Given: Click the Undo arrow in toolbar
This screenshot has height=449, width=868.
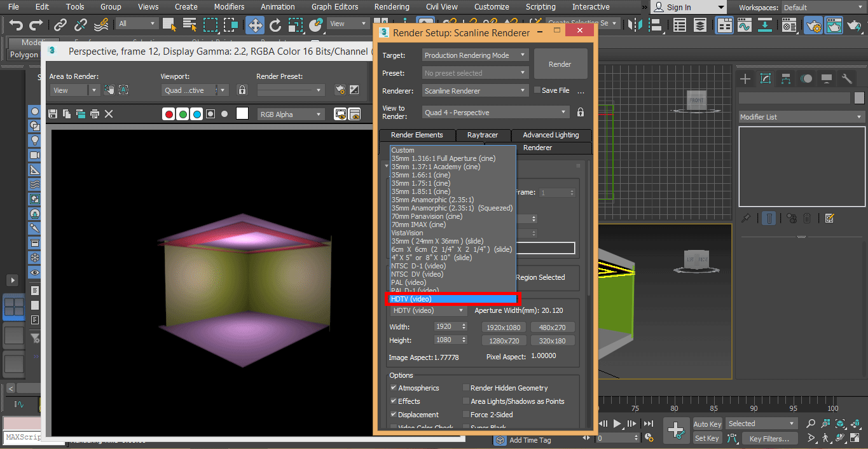Looking at the screenshot, I should coord(16,25).
